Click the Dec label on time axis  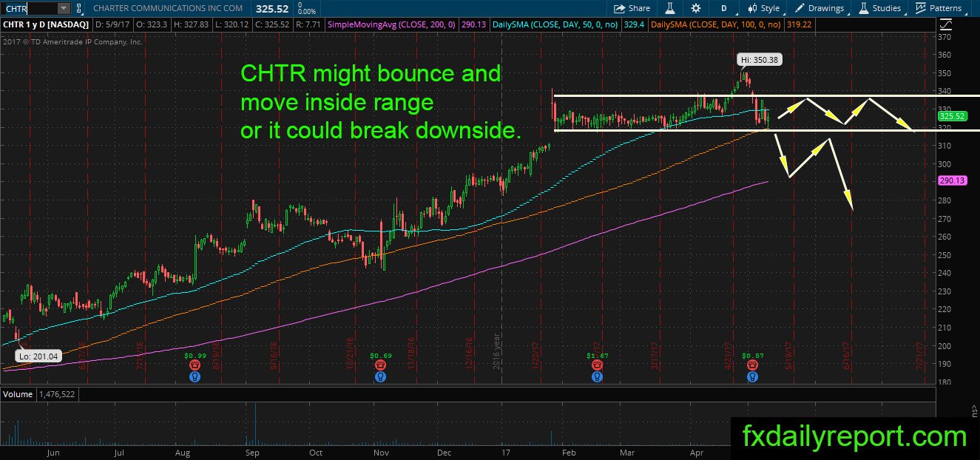pyautogui.click(x=445, y=453)
